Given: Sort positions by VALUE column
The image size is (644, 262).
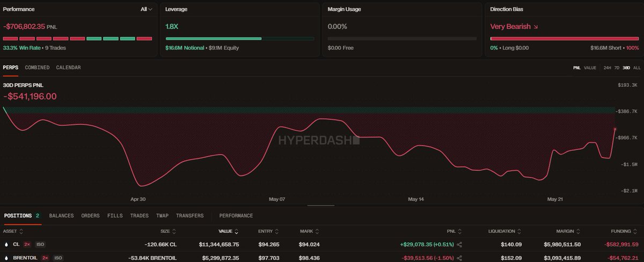Looking at the screenshot, I should point(229,231).
